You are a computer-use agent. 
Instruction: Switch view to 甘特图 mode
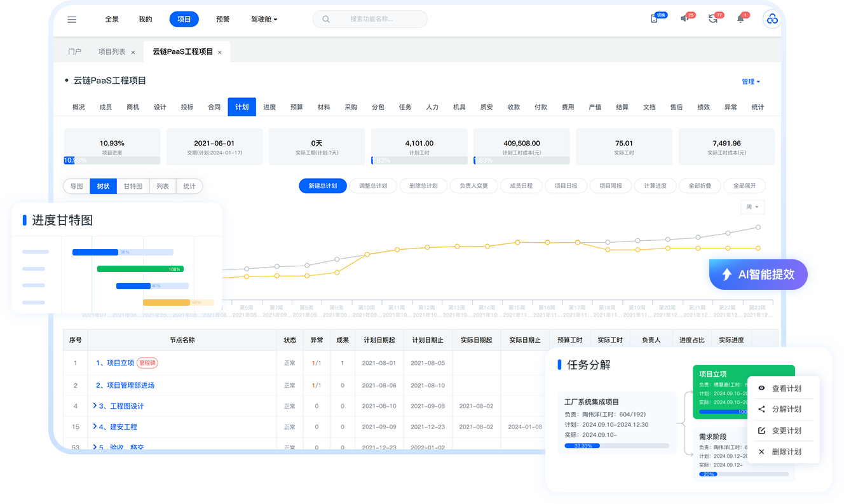click(133, 186)
